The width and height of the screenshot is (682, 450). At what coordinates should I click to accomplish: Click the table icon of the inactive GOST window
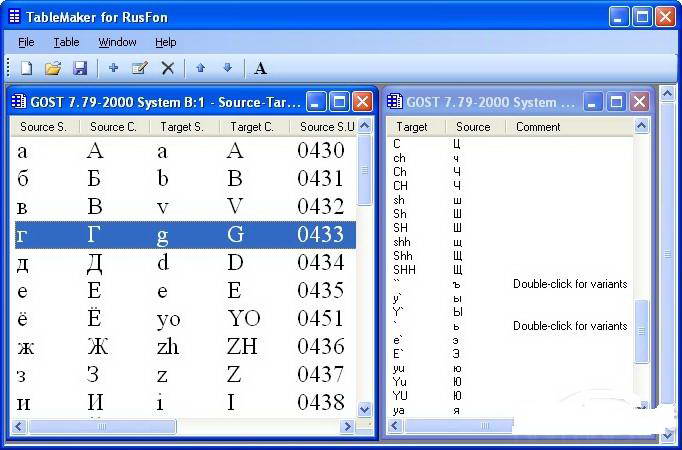tap(394, 102)
